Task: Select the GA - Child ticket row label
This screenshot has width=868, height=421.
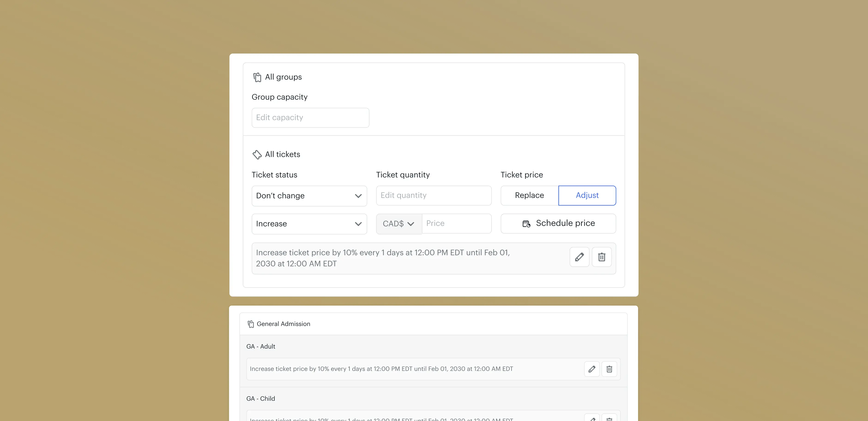Action: 260,398
